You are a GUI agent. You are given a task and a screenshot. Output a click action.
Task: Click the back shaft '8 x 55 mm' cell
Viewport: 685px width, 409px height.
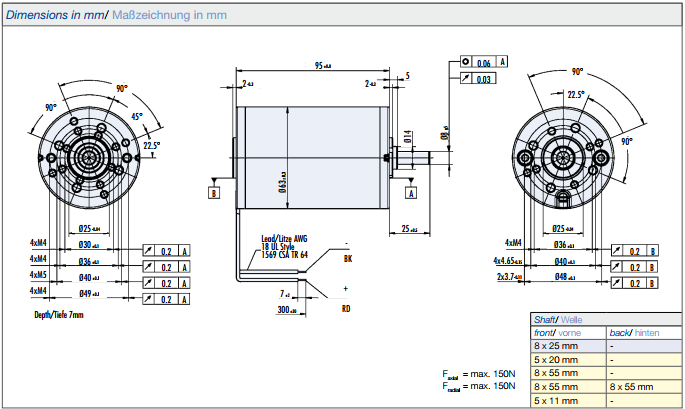coord(634,386)
